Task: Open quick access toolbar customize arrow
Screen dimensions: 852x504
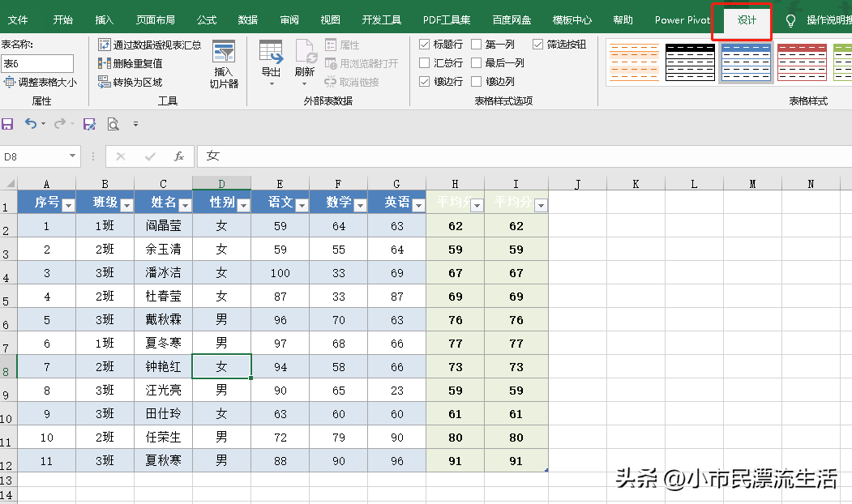Action: 136,124
